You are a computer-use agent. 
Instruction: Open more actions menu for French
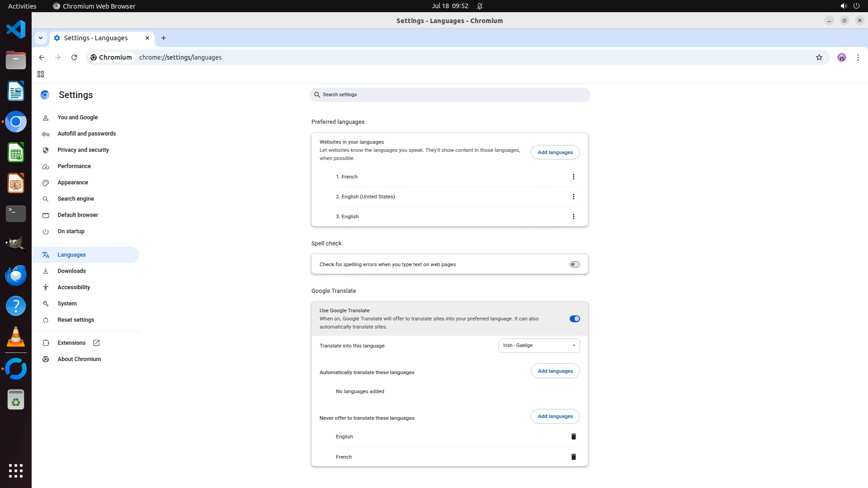click(573, 177)
